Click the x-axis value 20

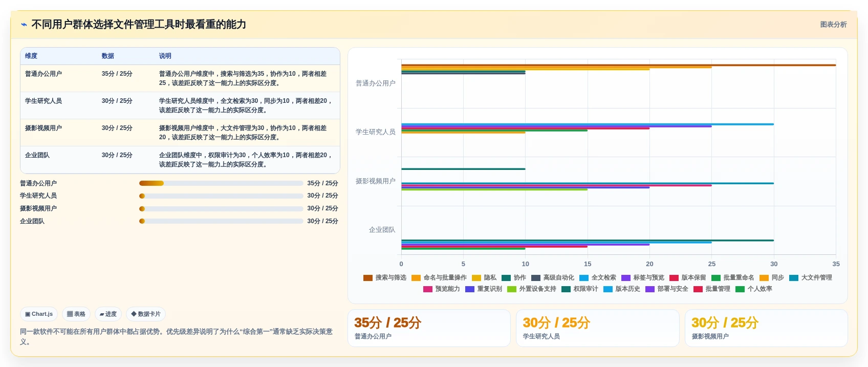point(649,264)
